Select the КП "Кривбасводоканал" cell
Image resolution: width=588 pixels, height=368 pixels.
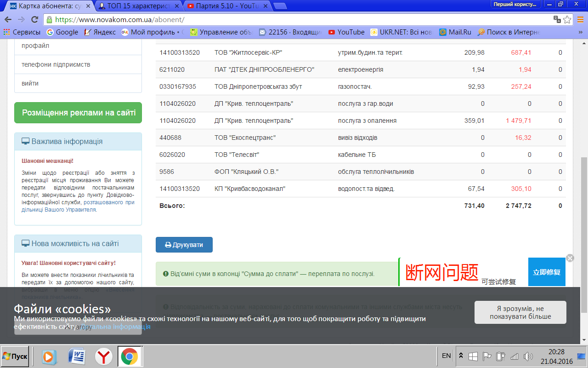pyautogui.click(x=250, y=189)
